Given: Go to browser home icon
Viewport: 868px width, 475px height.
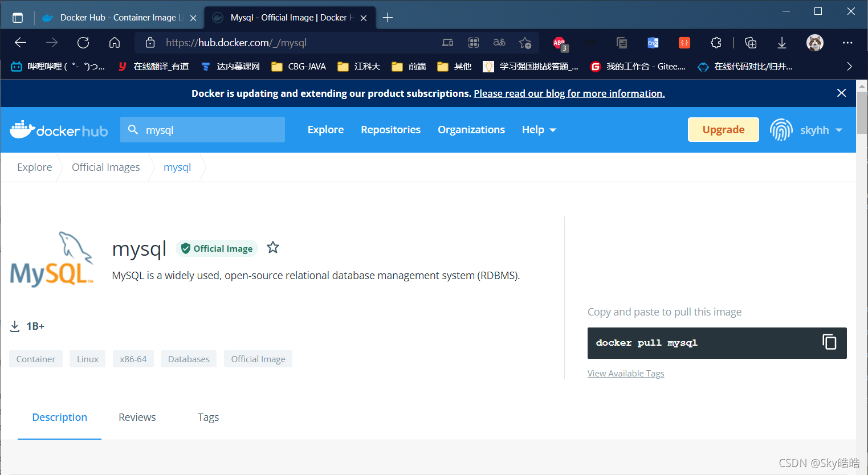Looking at the screenshot, I should pyautogui.click(x=115, y=43).
